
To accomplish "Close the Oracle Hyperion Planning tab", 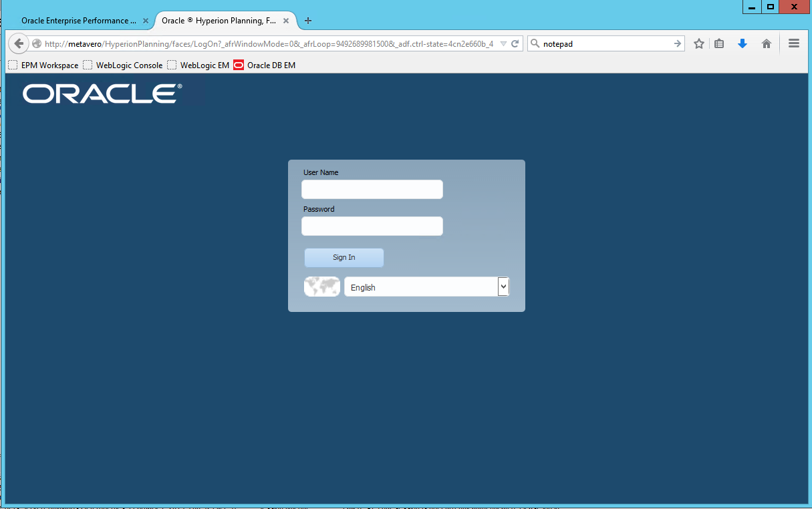I will pyautogui.click(x=286, y=21).
